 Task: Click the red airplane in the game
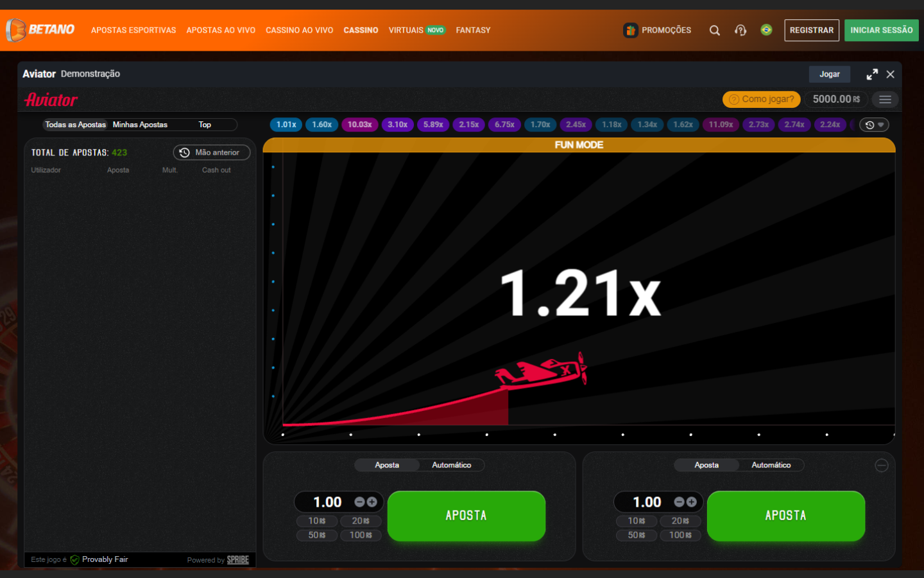pos(542,371)
